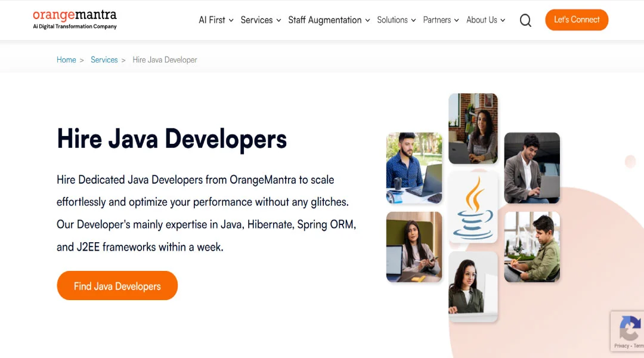Image resolution: width=644 pixels, height=358 pixels.
Task: Click the Hire Java Developers heading
Action: pyautogui.click(x=172, y=139)
